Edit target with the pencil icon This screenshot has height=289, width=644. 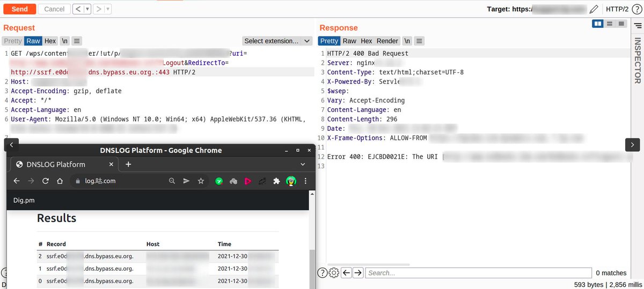click(594, 9)
